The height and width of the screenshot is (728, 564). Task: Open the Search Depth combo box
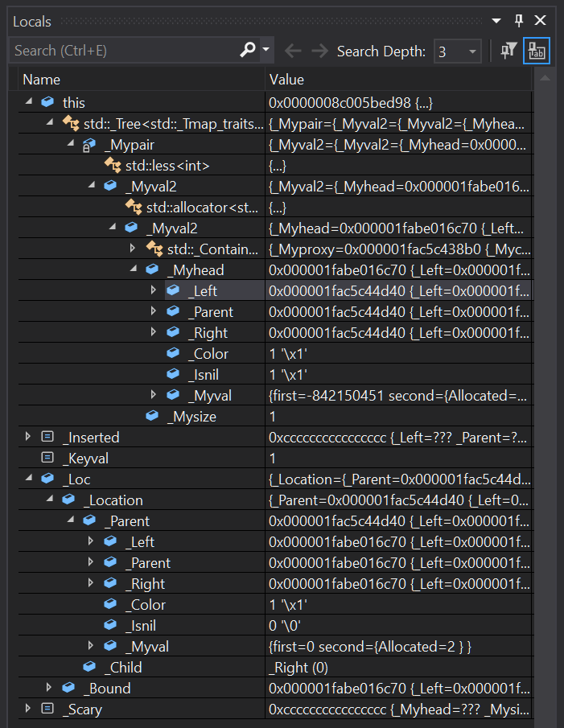coord(457,51)
